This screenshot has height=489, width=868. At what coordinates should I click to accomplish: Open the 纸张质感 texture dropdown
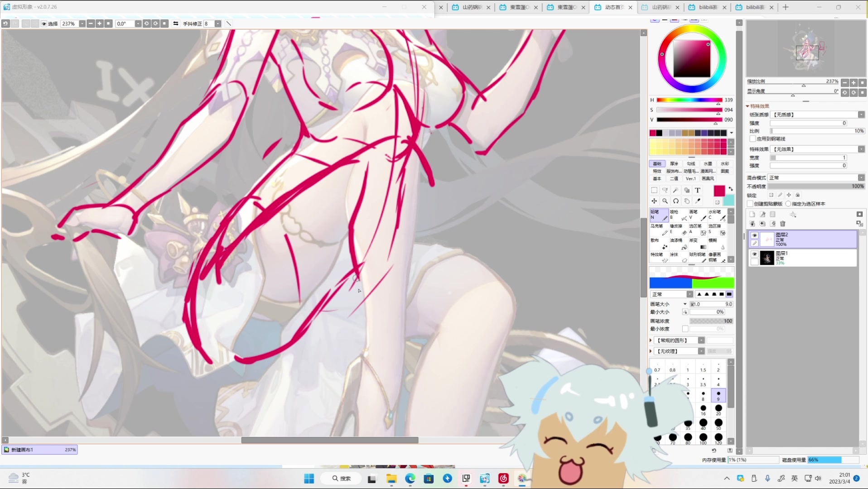(x=861, y=115)
